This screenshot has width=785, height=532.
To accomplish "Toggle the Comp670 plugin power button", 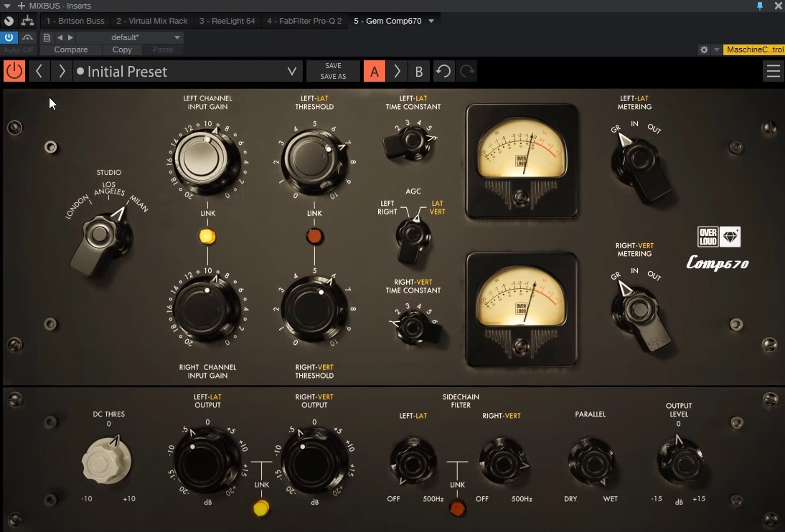I will click(x=14, y=71).
